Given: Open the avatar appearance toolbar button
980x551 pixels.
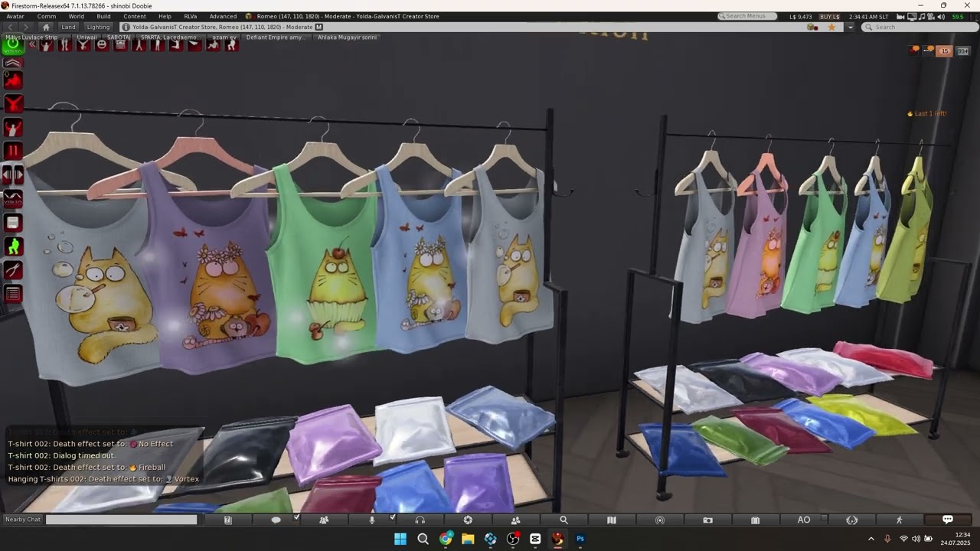Looking at the screenshot, I should (851, 520).
